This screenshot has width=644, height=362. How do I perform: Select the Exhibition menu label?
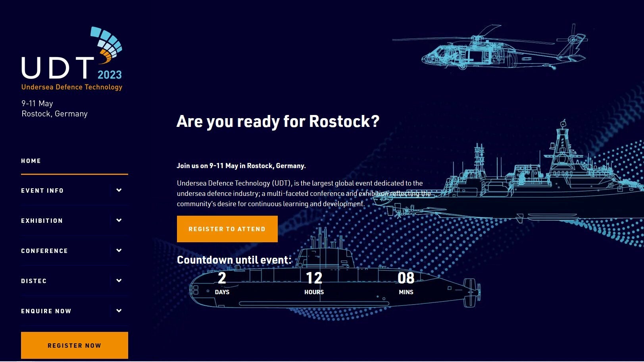click(x=42, y=221)
